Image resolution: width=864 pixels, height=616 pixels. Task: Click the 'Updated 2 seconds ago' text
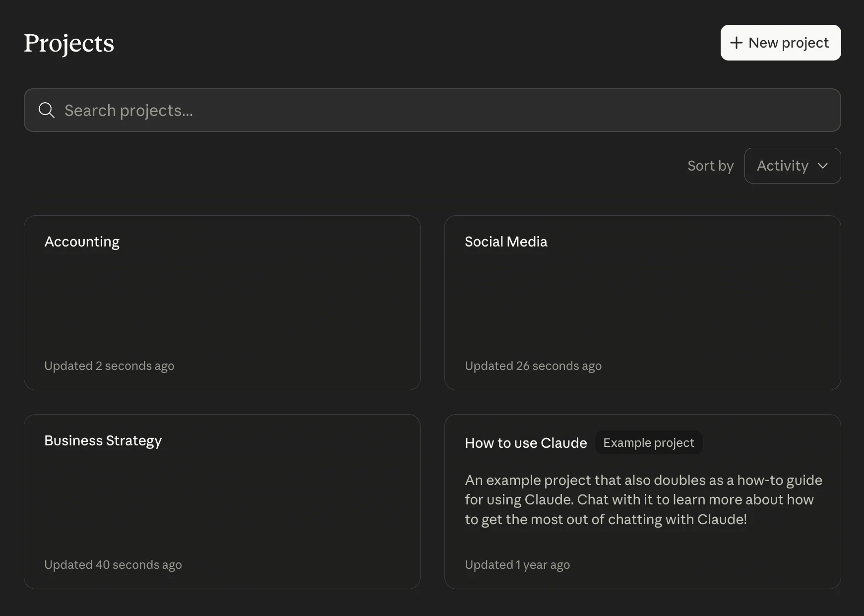click(109, 366)
